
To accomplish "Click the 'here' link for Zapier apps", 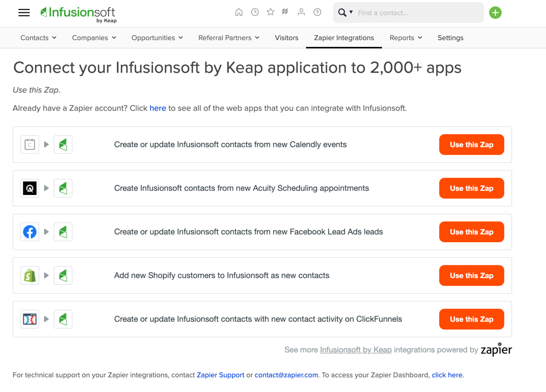I will (158, 108).
